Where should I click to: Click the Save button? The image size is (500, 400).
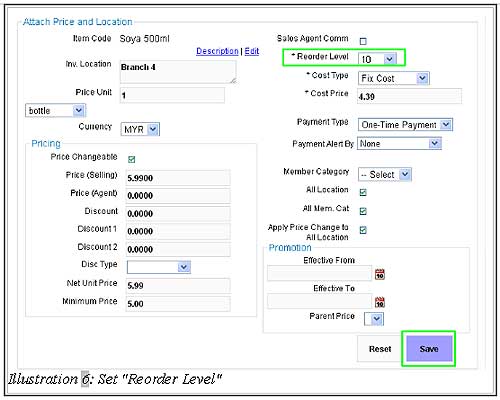(x=429, y=349)
